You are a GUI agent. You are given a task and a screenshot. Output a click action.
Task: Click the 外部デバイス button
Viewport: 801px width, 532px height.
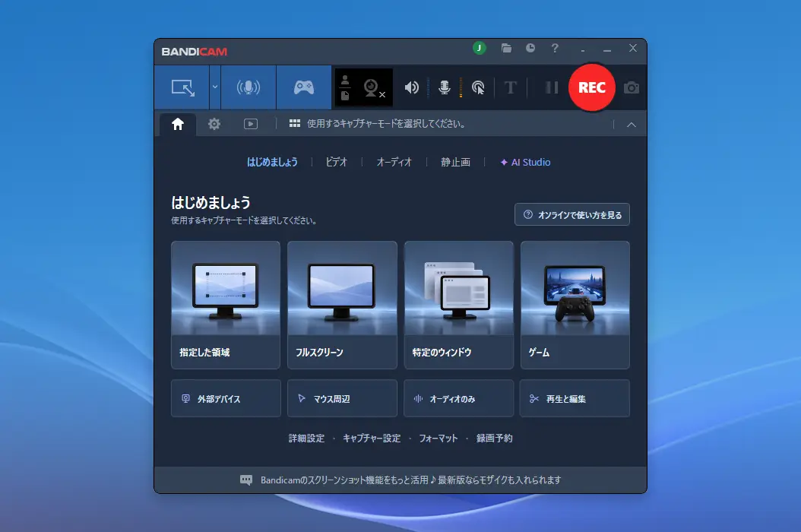226,398
